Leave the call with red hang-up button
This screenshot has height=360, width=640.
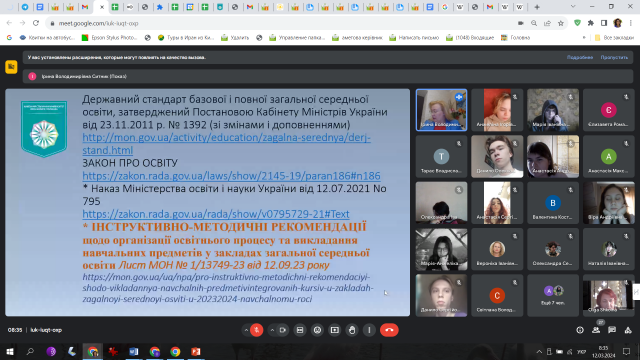coord(389,330)
